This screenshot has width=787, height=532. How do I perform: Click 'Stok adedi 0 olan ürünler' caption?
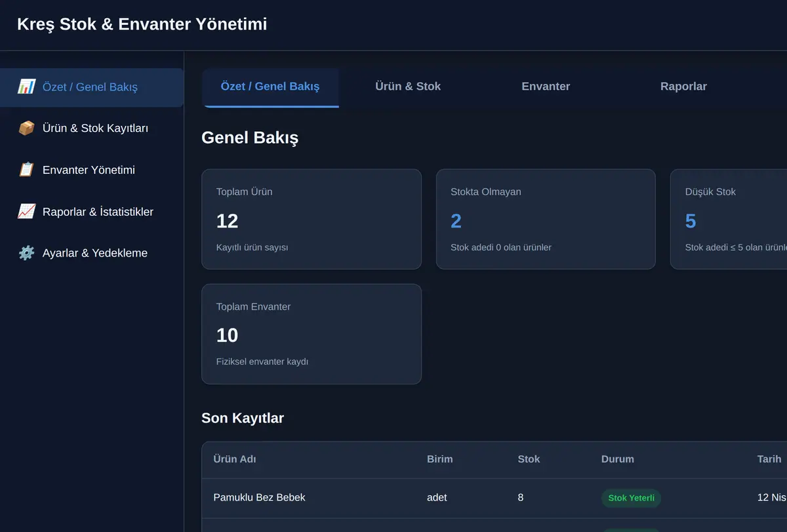point(501,247)
